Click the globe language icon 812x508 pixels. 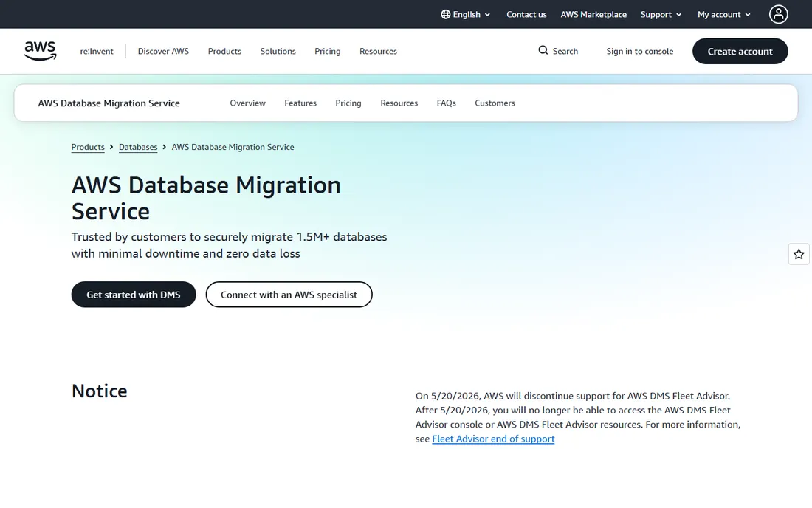[x=445, y=15]
